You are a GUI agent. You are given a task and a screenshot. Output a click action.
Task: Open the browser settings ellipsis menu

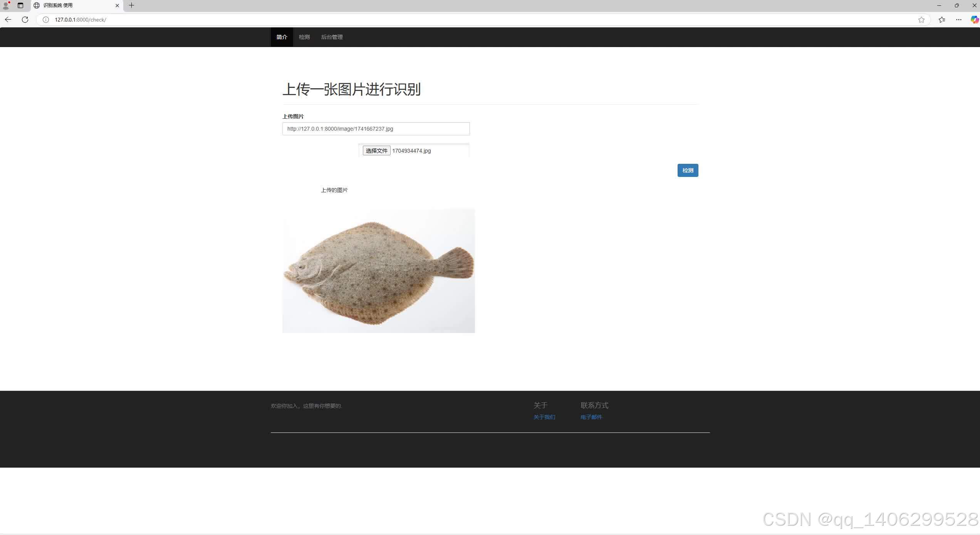pyautogui.click(x=959, y=19)
